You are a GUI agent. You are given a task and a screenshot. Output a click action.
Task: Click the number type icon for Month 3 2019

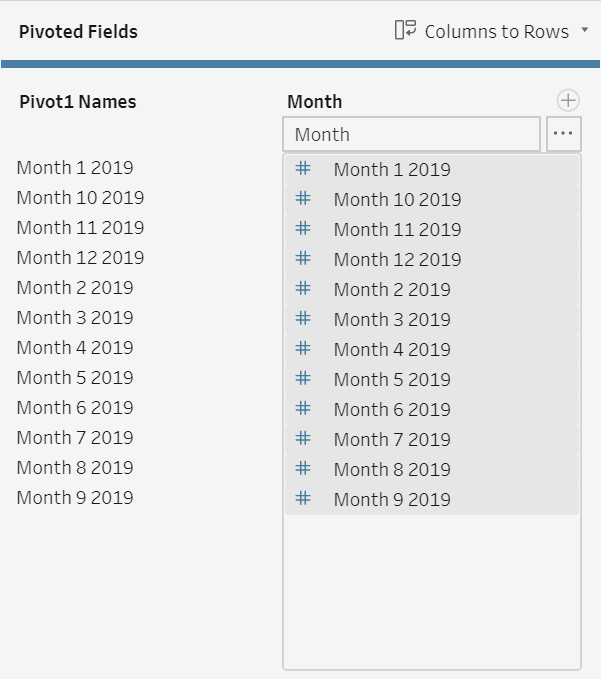(303, 319)
